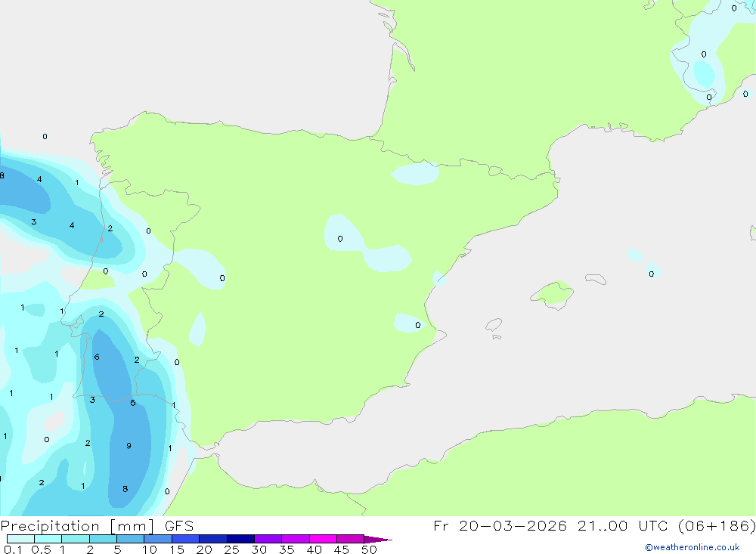Select the 35–40 mm legend color swatch

[296, 539]
